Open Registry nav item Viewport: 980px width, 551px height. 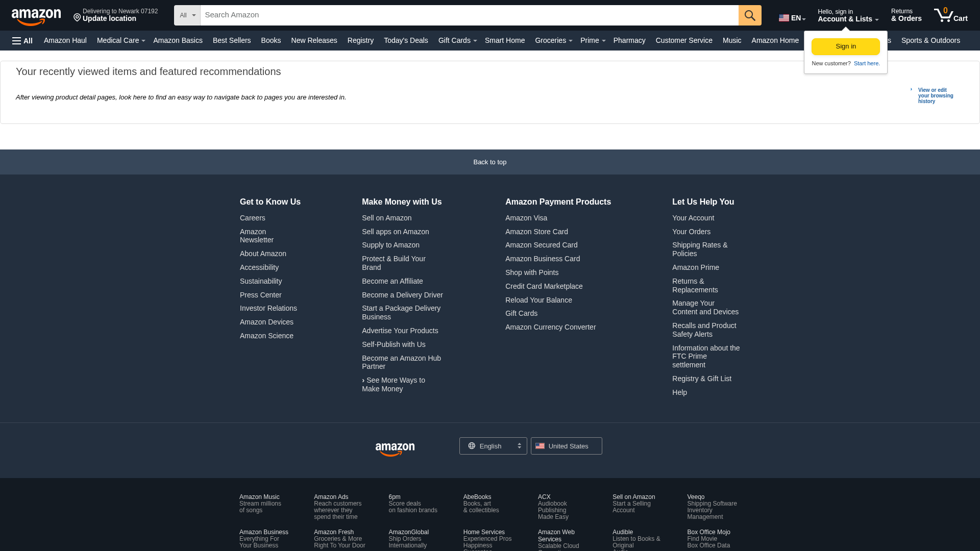point(360,40)
